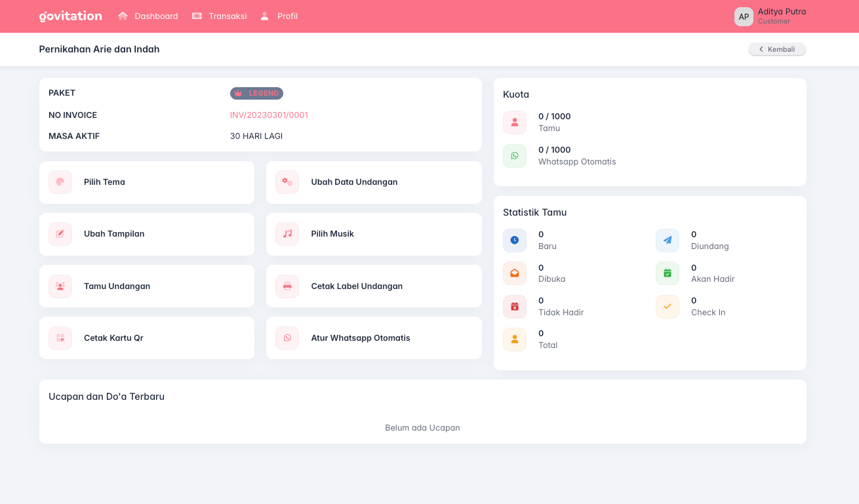The width and height of the screenshot is (859, 504).
Task: Click the music note icon for Pilih Musik
Action: click(x=287, y=234)
